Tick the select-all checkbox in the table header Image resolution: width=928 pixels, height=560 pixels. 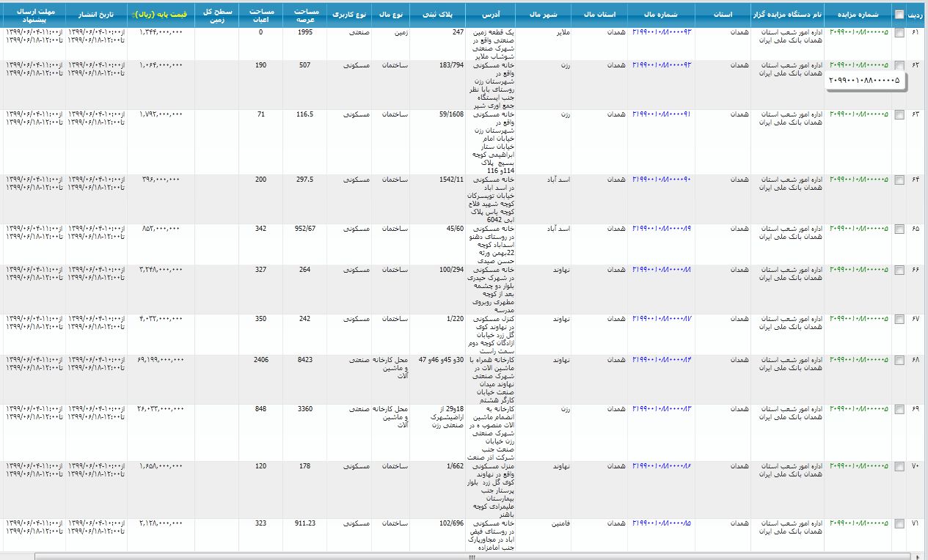pos(899,14)
